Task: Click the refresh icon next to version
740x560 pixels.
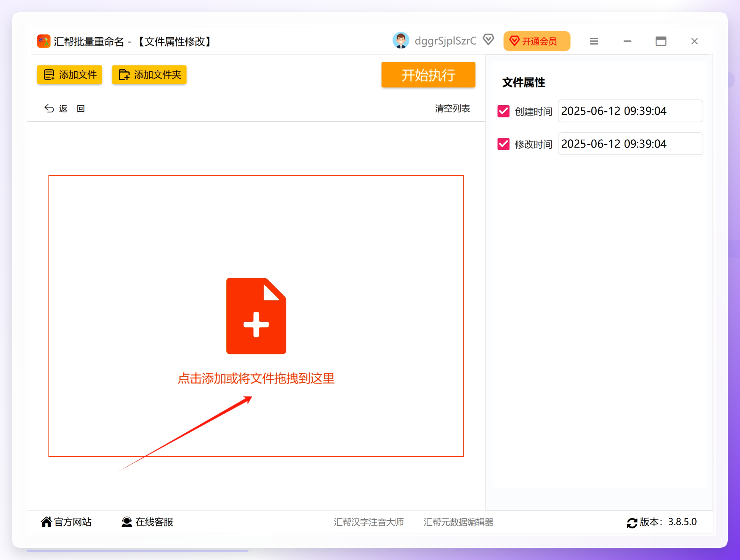Action: [x=632, y=523]
